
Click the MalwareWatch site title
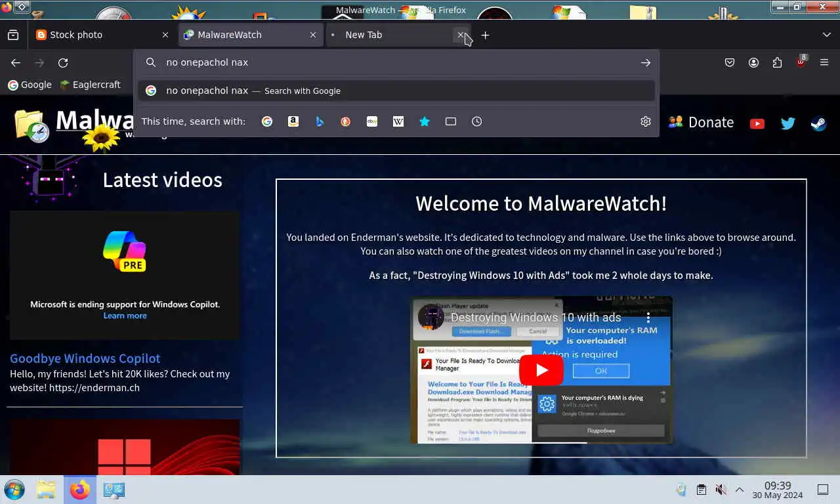95,121
